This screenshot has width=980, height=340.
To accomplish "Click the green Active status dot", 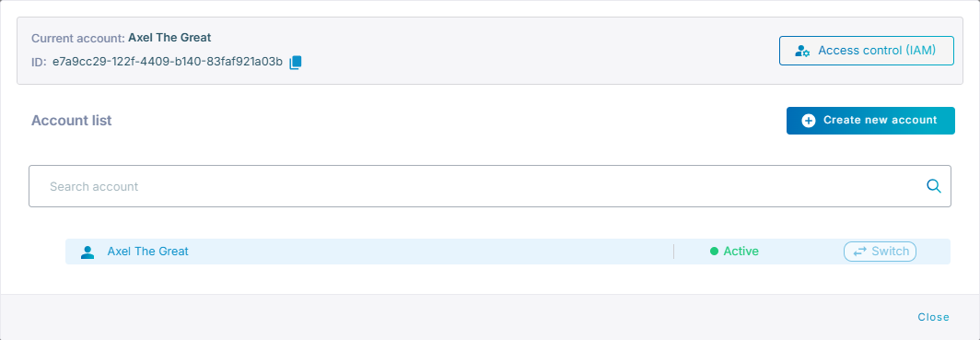I will coord(714,252).
